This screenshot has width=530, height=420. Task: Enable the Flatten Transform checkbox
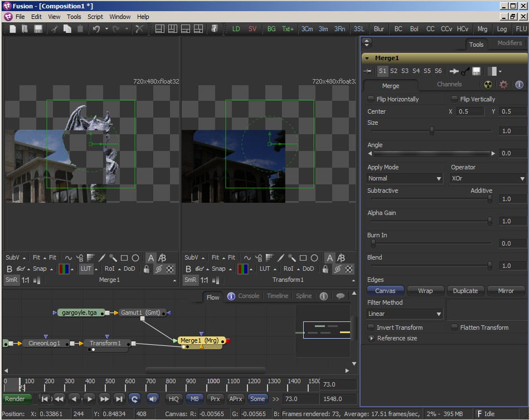point(455,328)
